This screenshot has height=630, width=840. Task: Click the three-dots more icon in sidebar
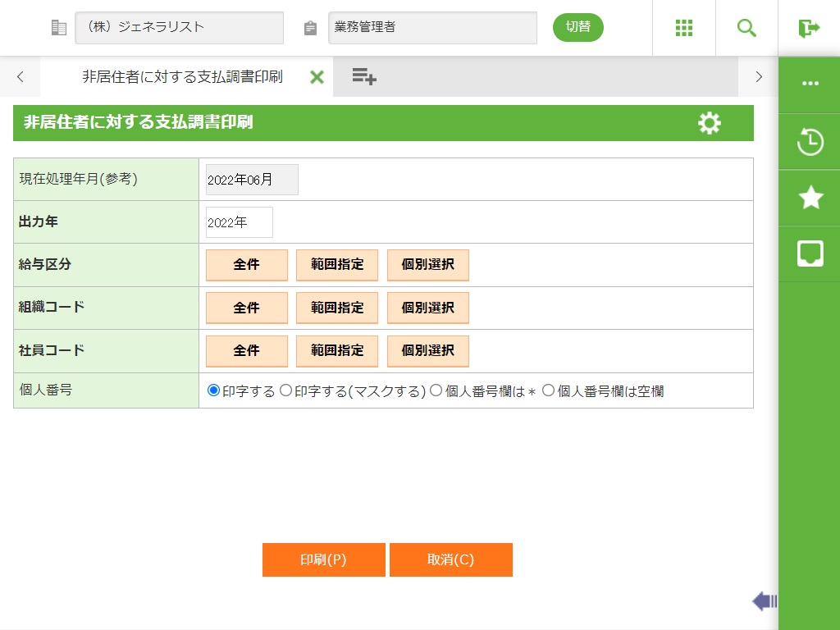tap(810, 84)
